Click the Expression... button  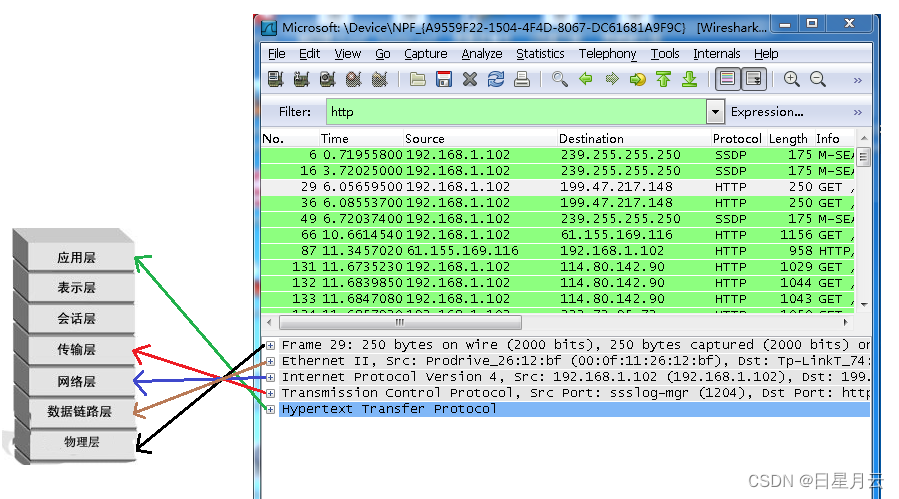(767, 112)
